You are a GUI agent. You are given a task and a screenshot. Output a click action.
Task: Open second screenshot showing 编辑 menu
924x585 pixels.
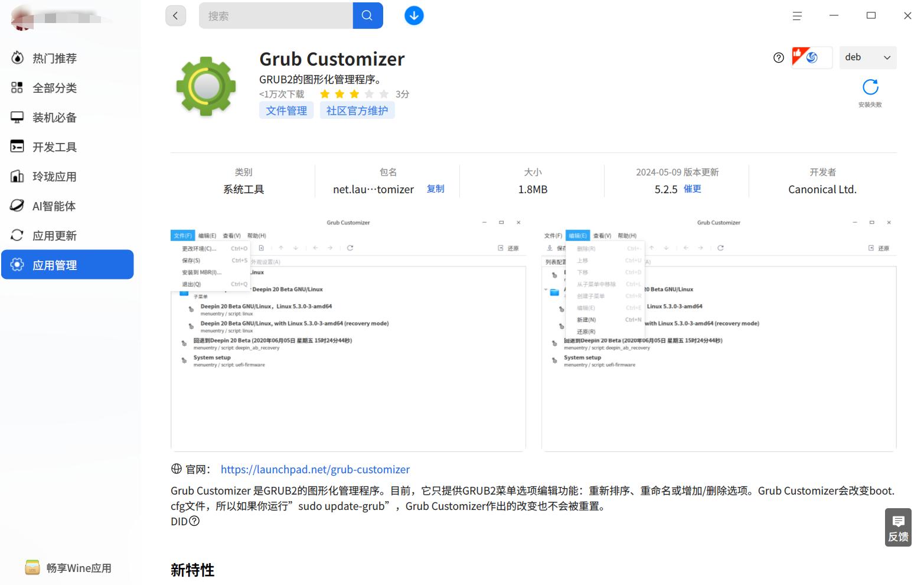click(719, 334)
